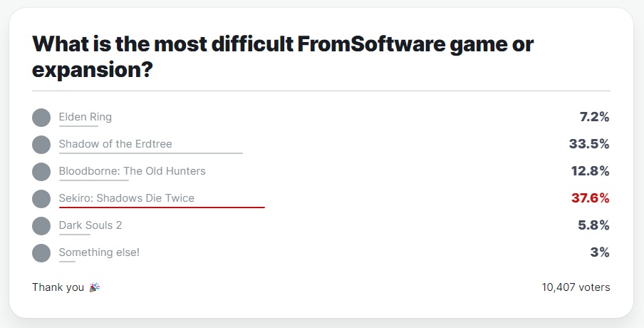Click the party popper emoji icon

(94, 288)
